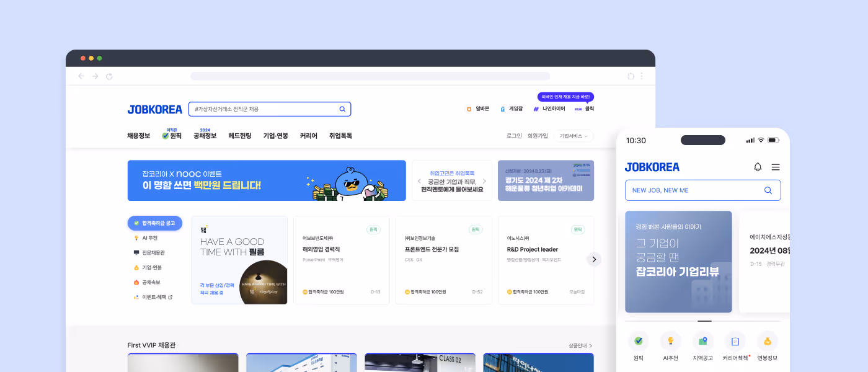Click the browser address bar
Image resolution: width=868 pixels, height=372 pixels.
point(370,76)
